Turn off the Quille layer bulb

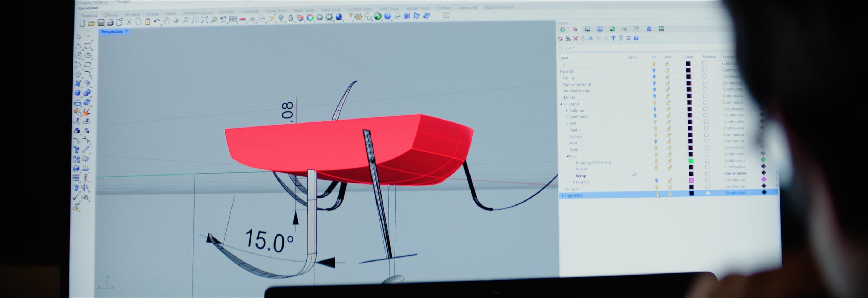[x=655, y=129]
